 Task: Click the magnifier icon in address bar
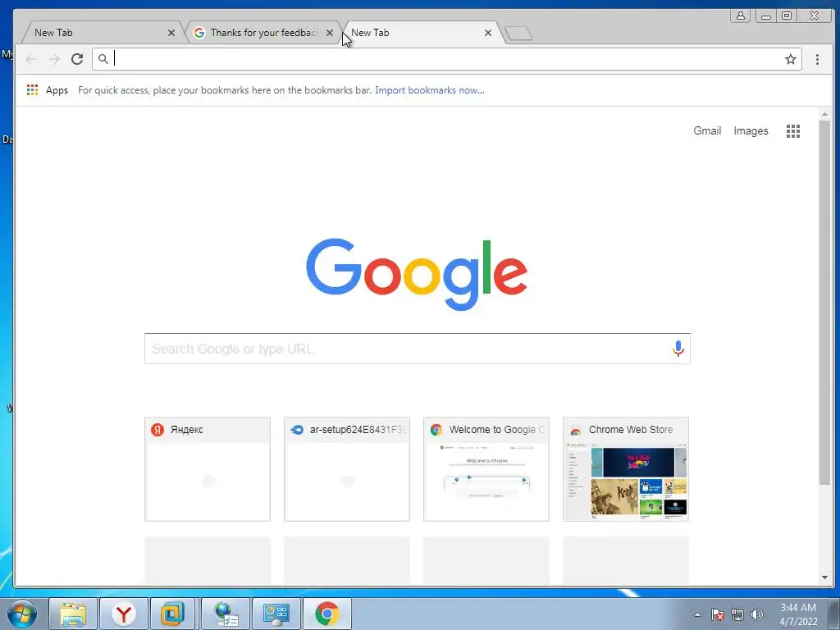pyautogui.click(x=103, y=59)
